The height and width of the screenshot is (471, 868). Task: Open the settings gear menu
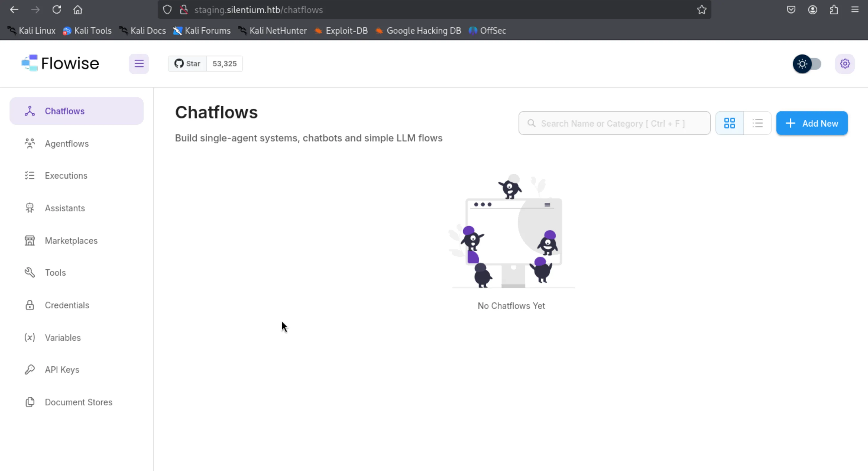pyautogui.click(x=845, y=64)
